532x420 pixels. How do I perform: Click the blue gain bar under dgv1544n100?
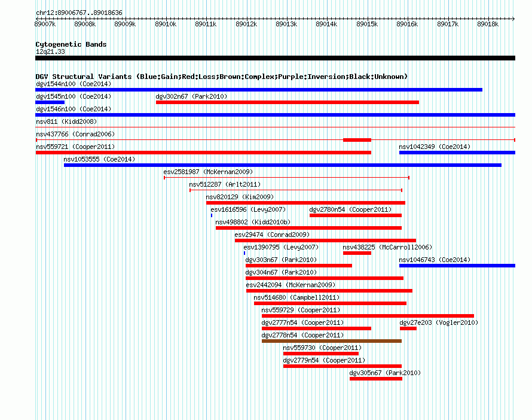(259, 90)
